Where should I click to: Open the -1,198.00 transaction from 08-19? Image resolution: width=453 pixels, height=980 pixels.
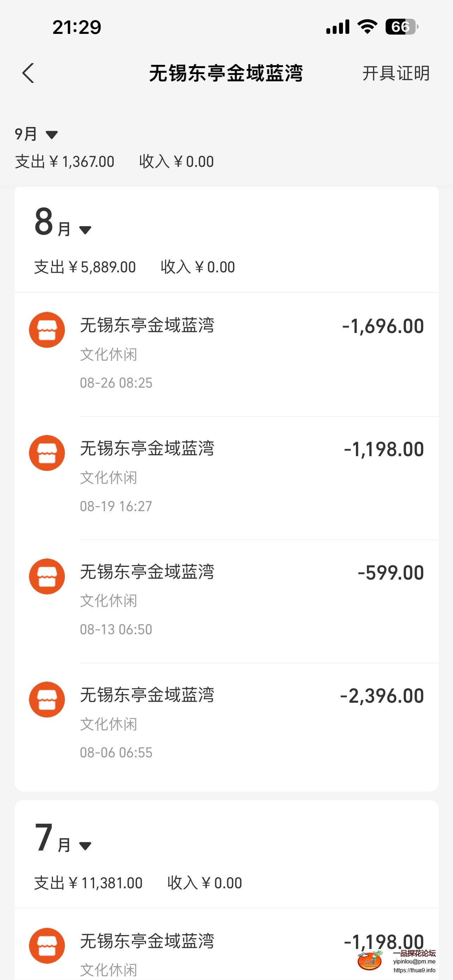click(226, 477)
